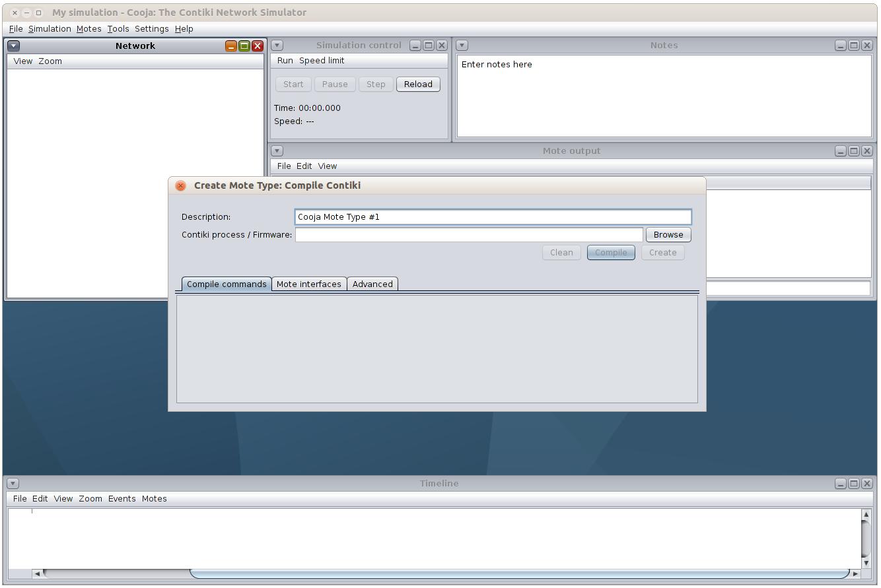This screenshot has height=588, width=881.
Task: Open the Timeline Zoom menu
Action: [90, 499]
